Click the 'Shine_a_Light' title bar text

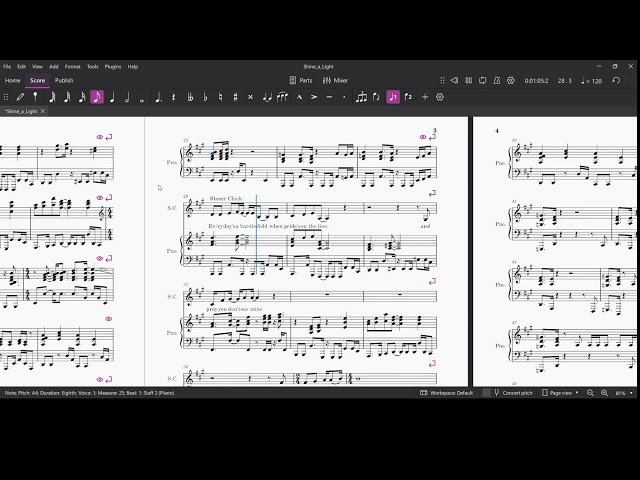tap(318, 67)
